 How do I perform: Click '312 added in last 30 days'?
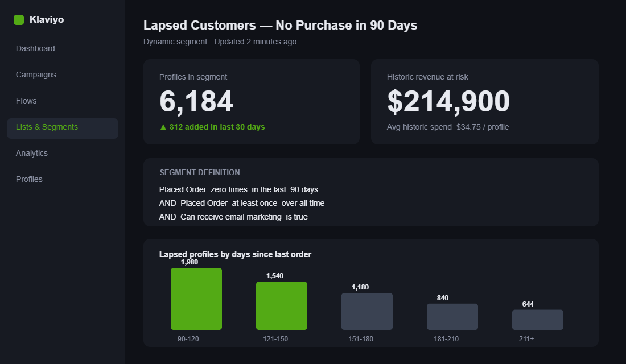[x=217, y=127]
